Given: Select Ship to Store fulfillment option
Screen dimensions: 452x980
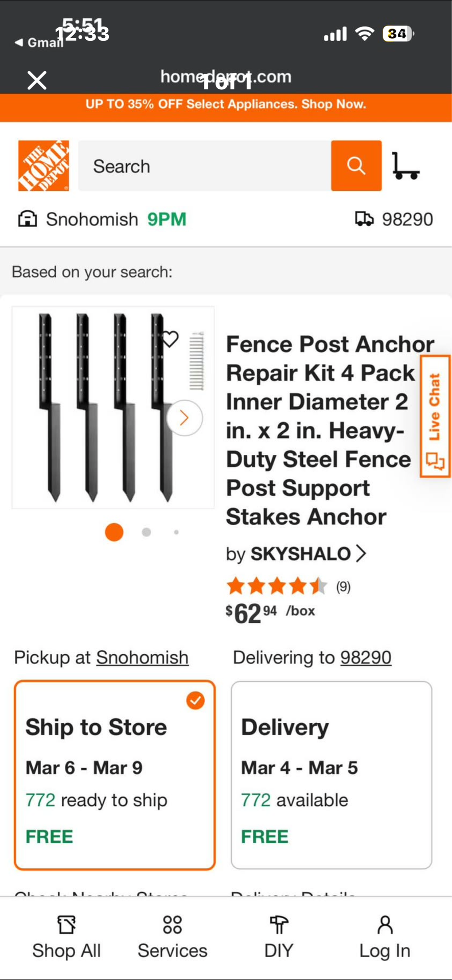Looking at the screenshot, I should point(114,775).
